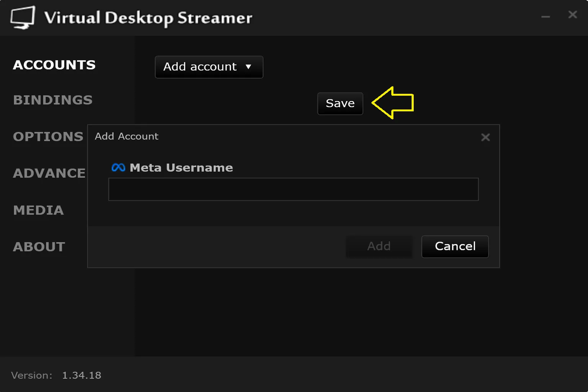This screenshot has height=392, width=588.
Task: Open the BINDINGS tab
Action: click(53, 100)
